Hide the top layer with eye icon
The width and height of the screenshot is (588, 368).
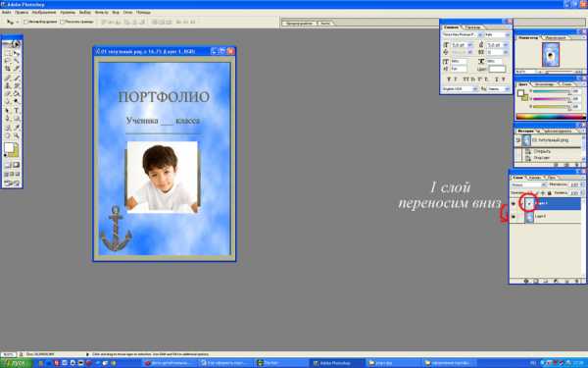point(514,204)
